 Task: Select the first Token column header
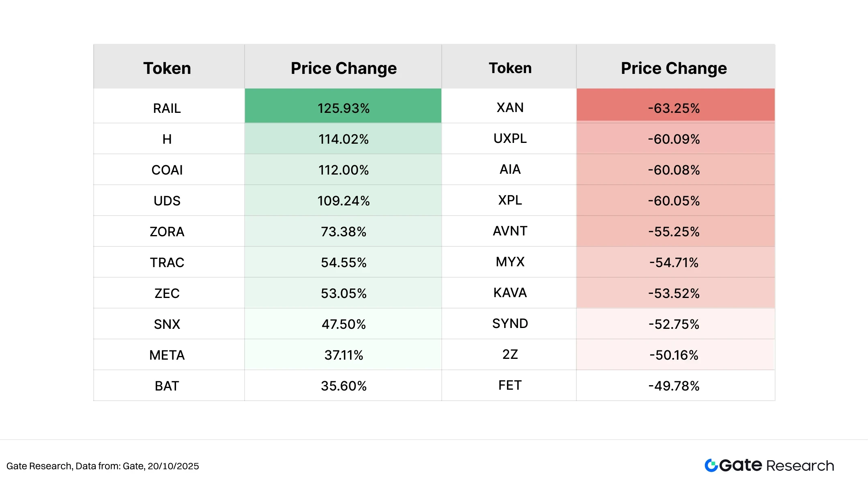tap(167, 68)
